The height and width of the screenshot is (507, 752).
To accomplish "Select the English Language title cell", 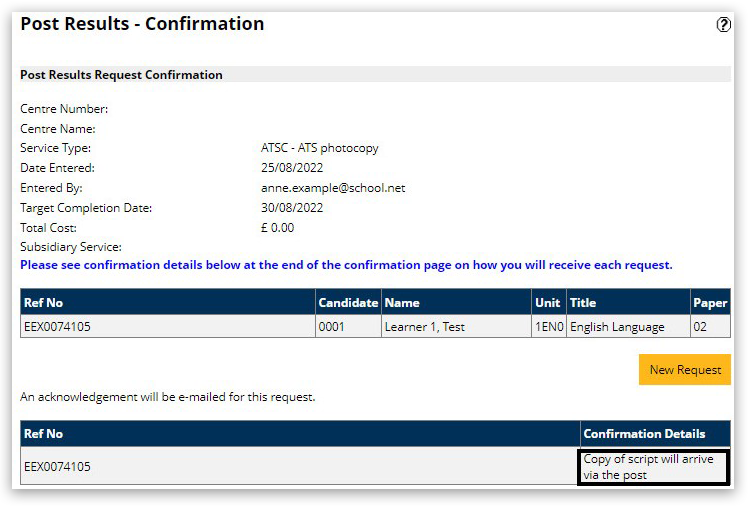I will point(617,327).
